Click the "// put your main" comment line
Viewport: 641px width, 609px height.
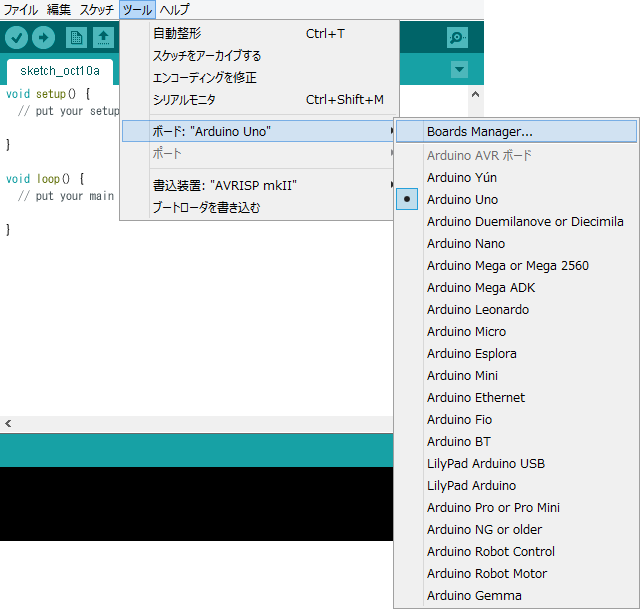(x=66, y=196)
